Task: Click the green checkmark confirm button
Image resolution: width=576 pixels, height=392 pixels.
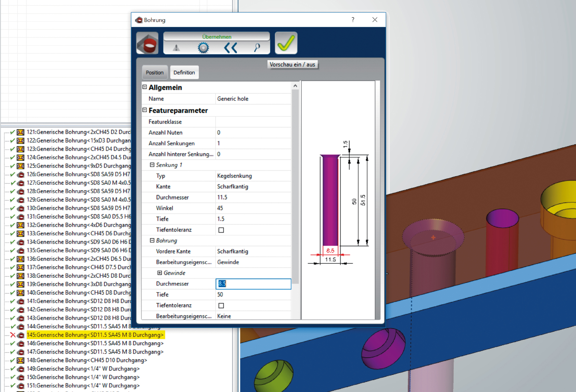Action: tap(286, 43)
